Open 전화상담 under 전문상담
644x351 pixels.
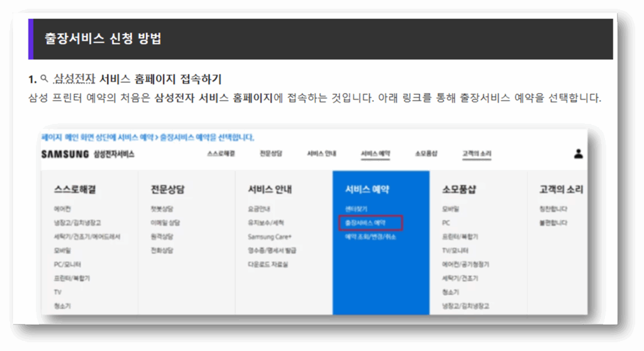point(162,250)
